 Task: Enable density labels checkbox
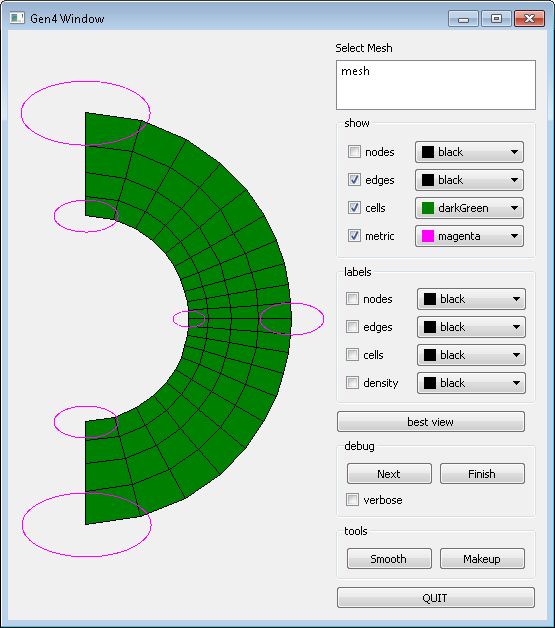(x=352, y=383)
